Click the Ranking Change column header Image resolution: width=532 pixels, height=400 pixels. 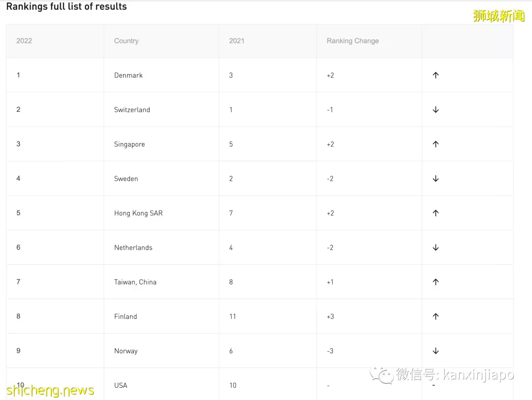pos(353,41)
